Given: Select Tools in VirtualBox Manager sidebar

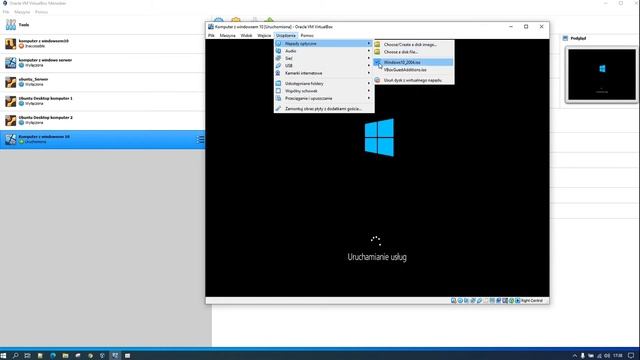Looking at the screenshot, I should point(102,25).
